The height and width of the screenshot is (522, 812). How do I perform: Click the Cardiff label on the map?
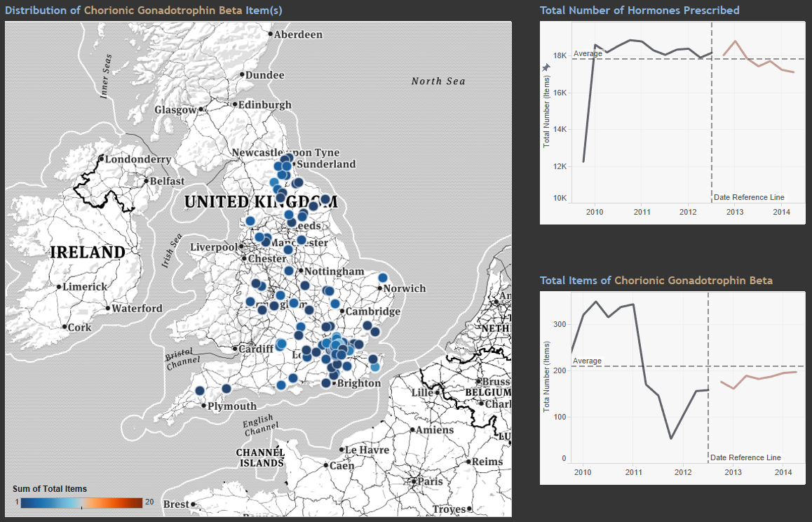pos(256,349)
